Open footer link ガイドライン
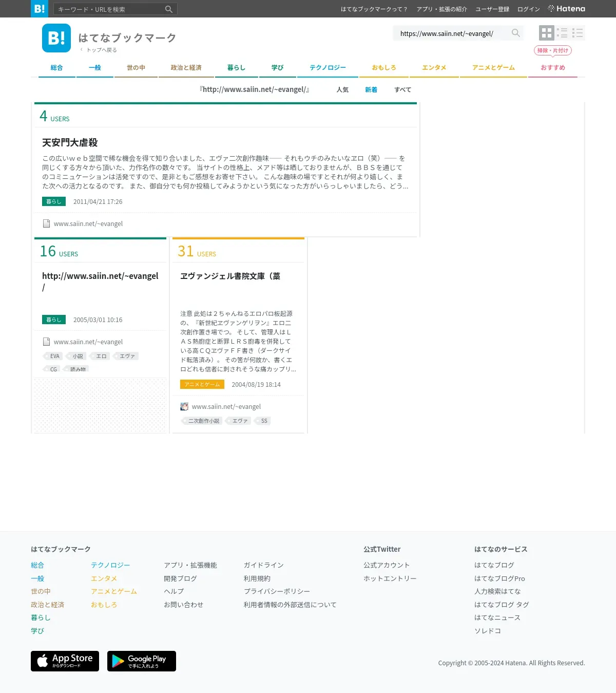 [263, 565]
